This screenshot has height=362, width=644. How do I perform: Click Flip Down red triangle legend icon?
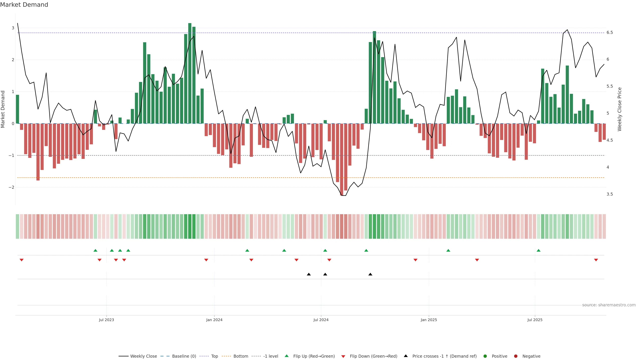click(343, 356)
